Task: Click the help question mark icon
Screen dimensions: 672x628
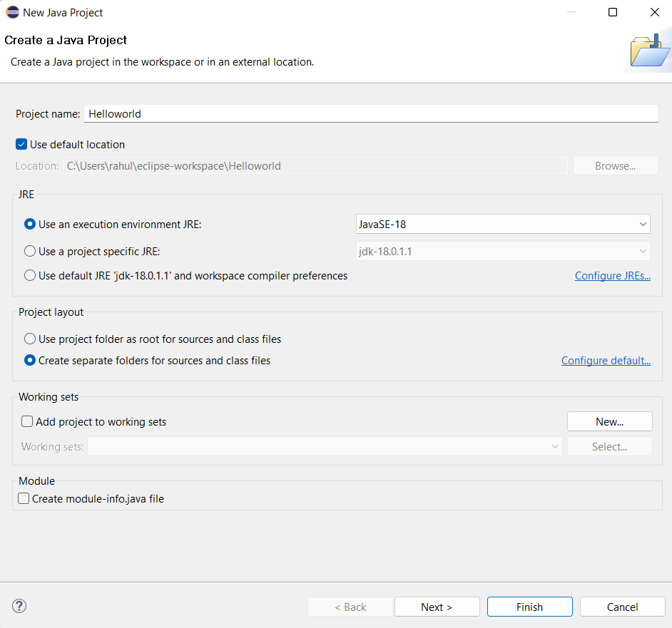Action: [19, 605]
